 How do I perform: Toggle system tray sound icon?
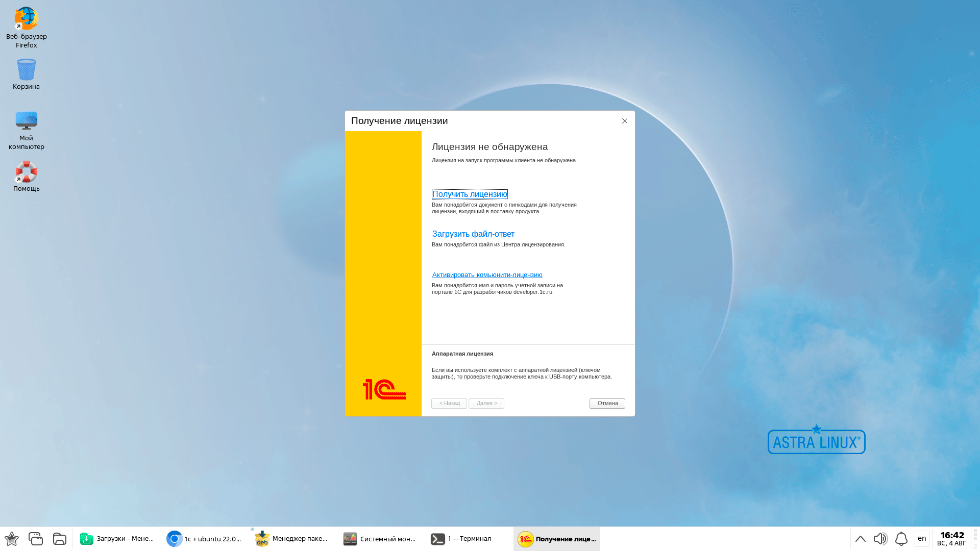coord(880,538)
